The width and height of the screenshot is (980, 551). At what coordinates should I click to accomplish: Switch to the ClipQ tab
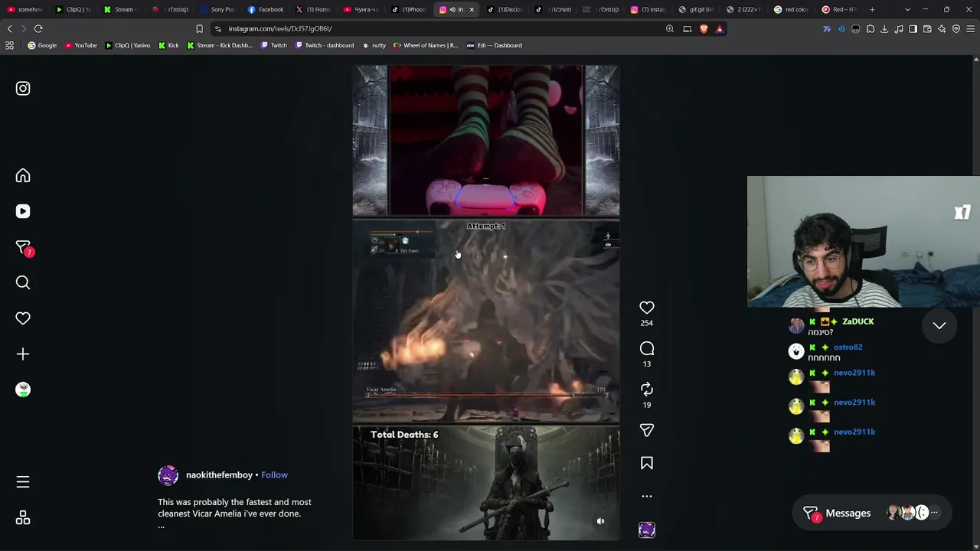click(x=75, y=10)
